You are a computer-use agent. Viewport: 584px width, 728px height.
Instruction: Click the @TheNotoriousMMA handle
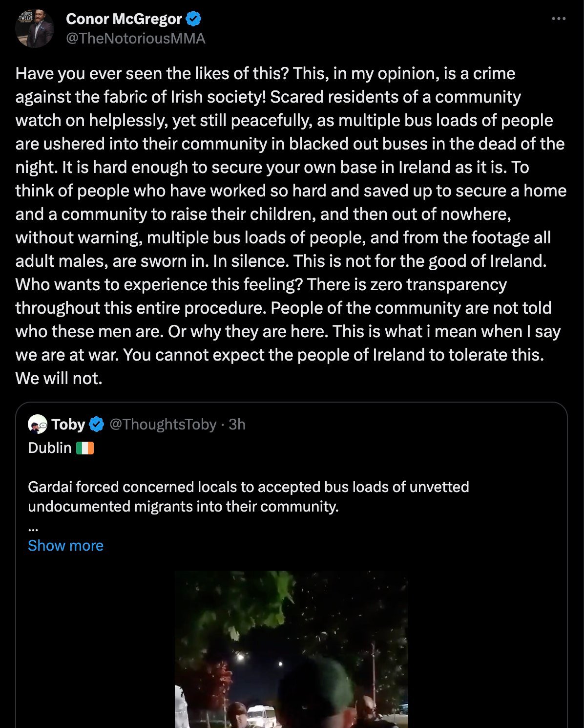coord(135,38)
